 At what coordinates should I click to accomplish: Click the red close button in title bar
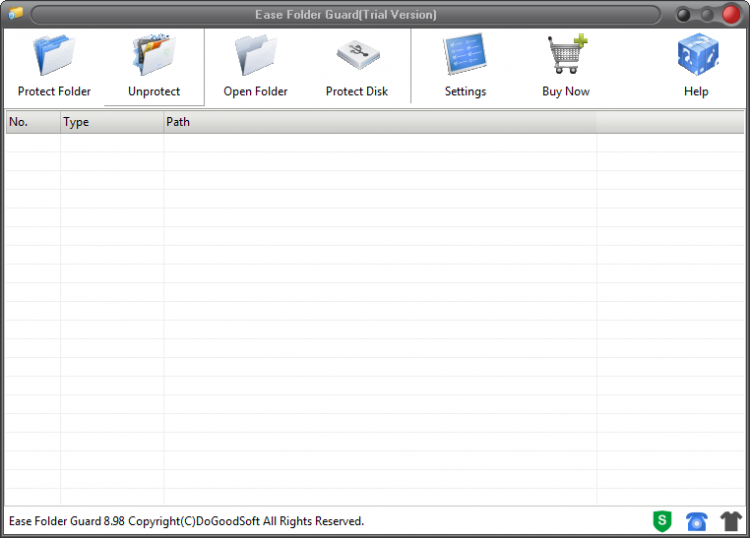[731, 15]
